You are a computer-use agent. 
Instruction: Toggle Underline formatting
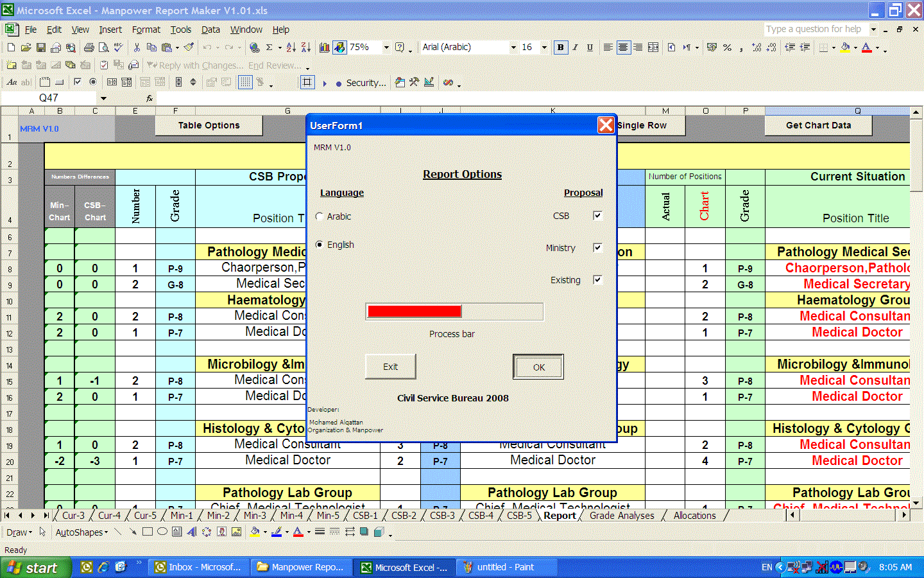tap(590, 48)
